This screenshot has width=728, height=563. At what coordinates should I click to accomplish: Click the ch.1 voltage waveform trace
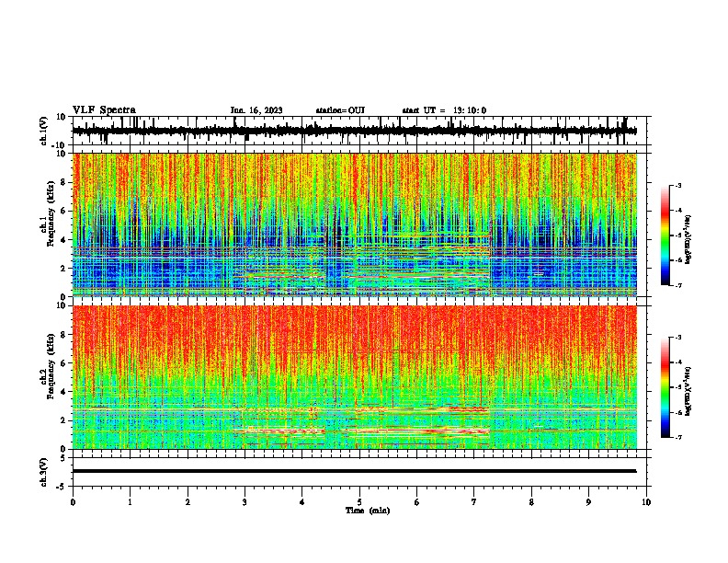point(354,131)
